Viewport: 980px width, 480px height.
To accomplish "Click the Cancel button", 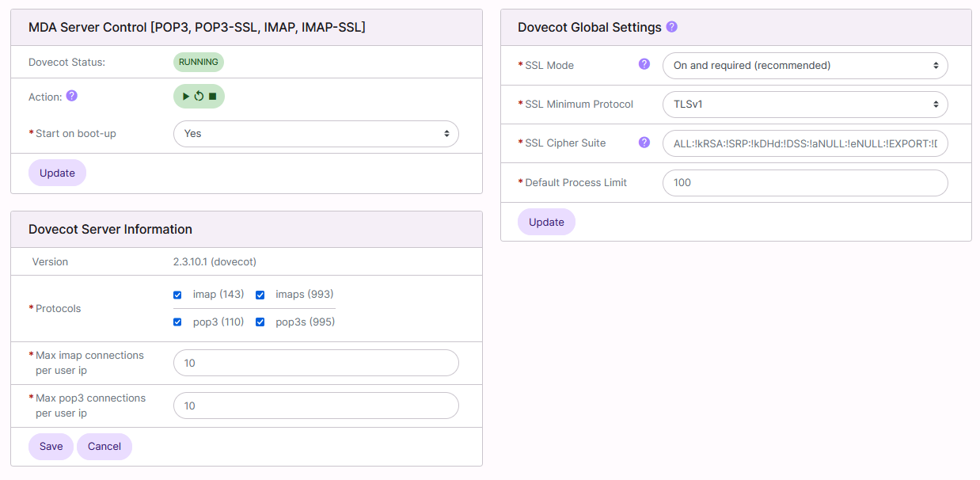I will click(x=104, y=447).
